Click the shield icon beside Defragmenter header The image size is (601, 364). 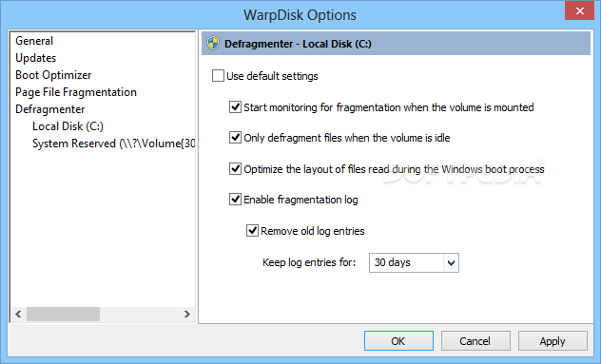[x=213, y=44]
